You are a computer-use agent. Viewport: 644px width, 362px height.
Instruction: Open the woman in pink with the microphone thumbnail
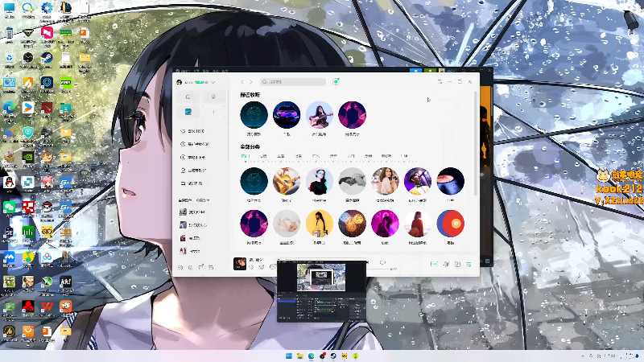click(386, 181)
